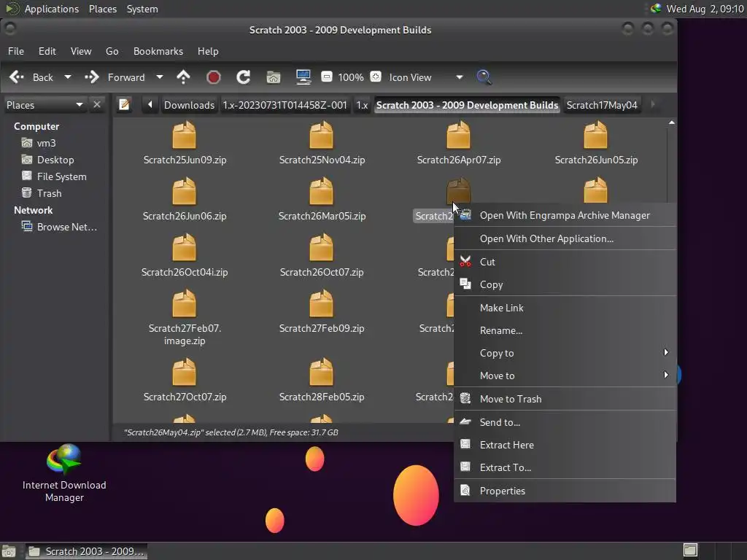747x560 pixels.
Task: Expand the Move to submenu
Action: point(565,376)
